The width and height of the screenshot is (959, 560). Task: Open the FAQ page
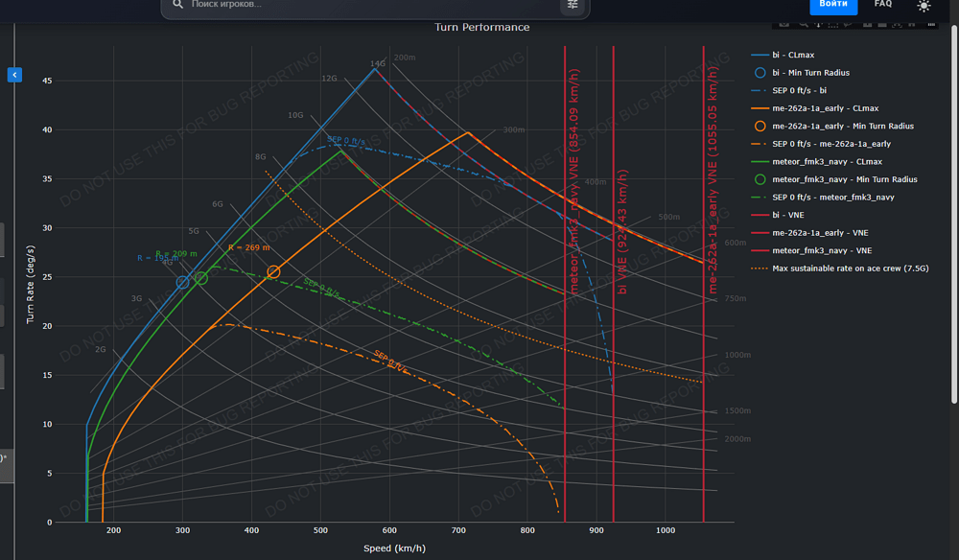point(882,5)
